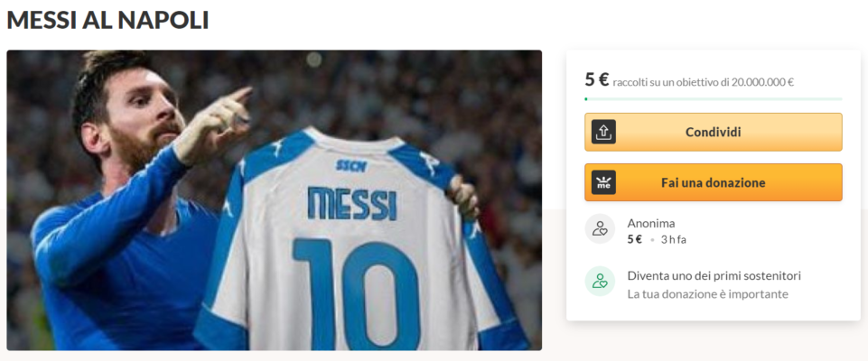The width and height of the screenshot is (868, 361).
Task: Click 'La tua donazione è importante' text
Action: [707, 293]
